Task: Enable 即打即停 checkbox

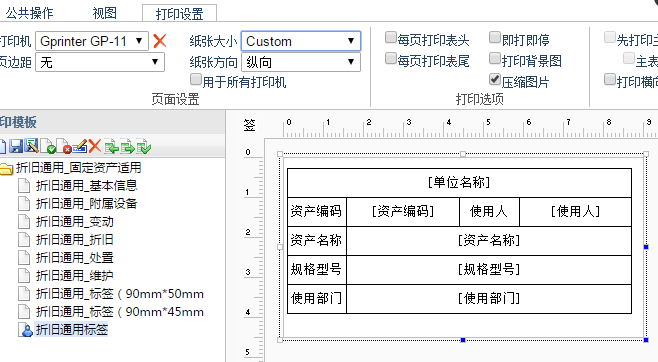Action: pos(495,38)
